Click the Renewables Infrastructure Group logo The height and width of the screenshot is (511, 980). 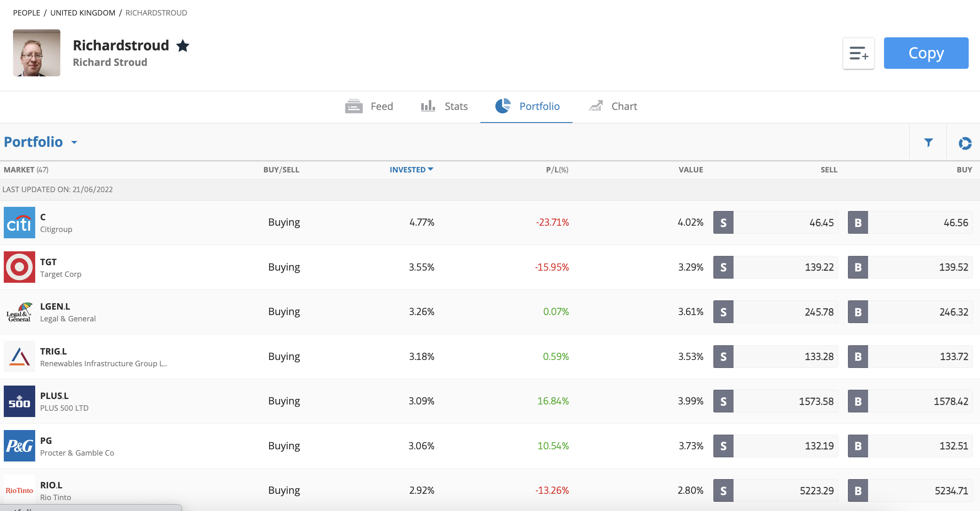click(19, 357)
